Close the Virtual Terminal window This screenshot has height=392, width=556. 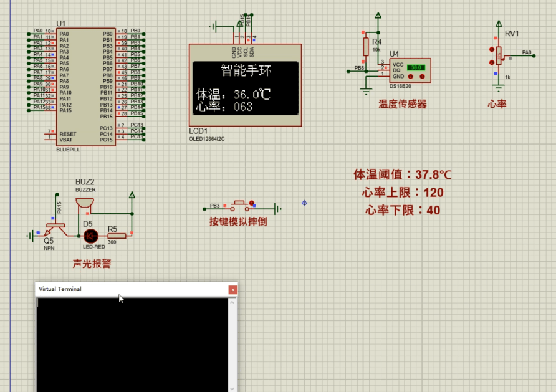[x=232, y=290]
